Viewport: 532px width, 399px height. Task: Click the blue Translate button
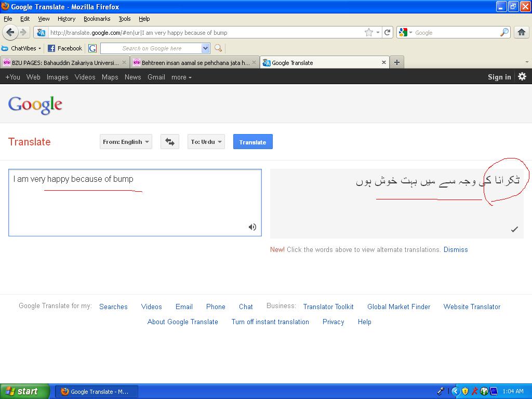point(253,142)
